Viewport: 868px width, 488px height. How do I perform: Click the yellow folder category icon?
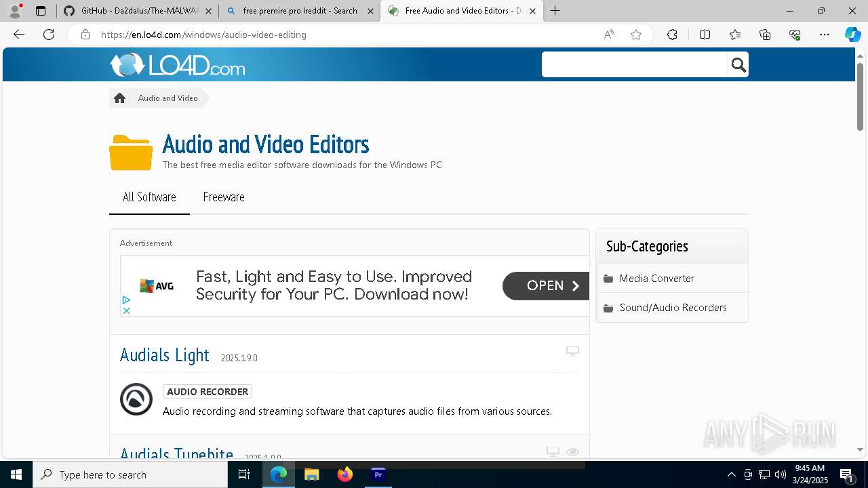click(131, 152)
